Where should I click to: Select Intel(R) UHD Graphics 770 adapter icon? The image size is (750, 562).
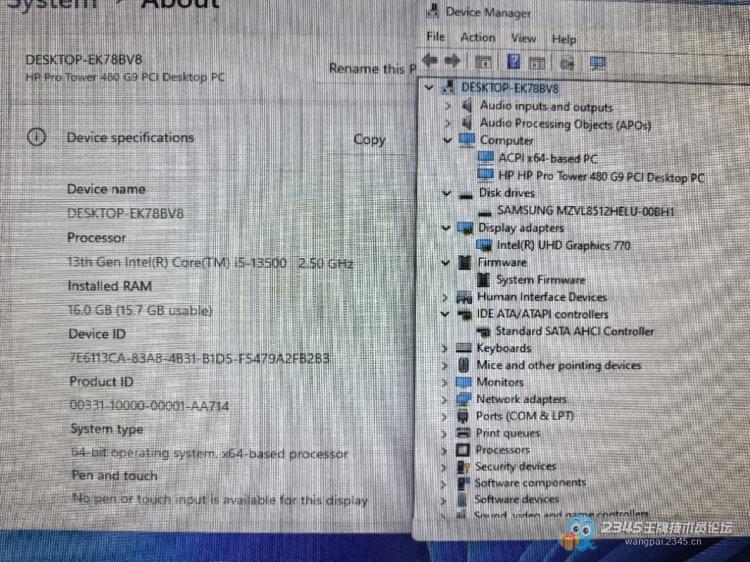pos(484,245)
